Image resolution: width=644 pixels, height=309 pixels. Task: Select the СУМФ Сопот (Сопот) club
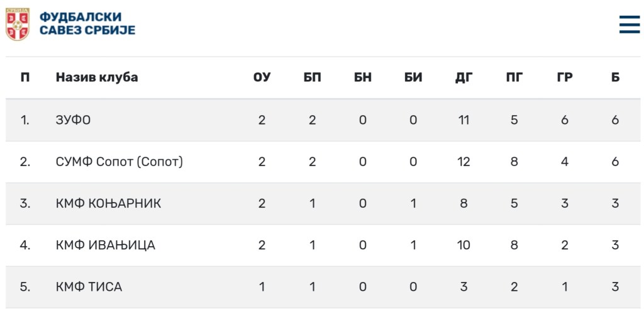pyautogui.click(x=119, y=162)
